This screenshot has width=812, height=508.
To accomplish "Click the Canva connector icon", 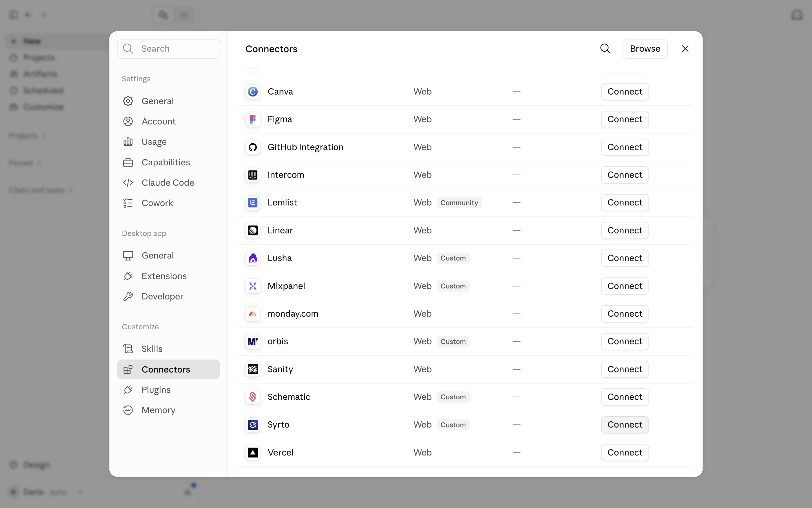I will coord(253,91).
